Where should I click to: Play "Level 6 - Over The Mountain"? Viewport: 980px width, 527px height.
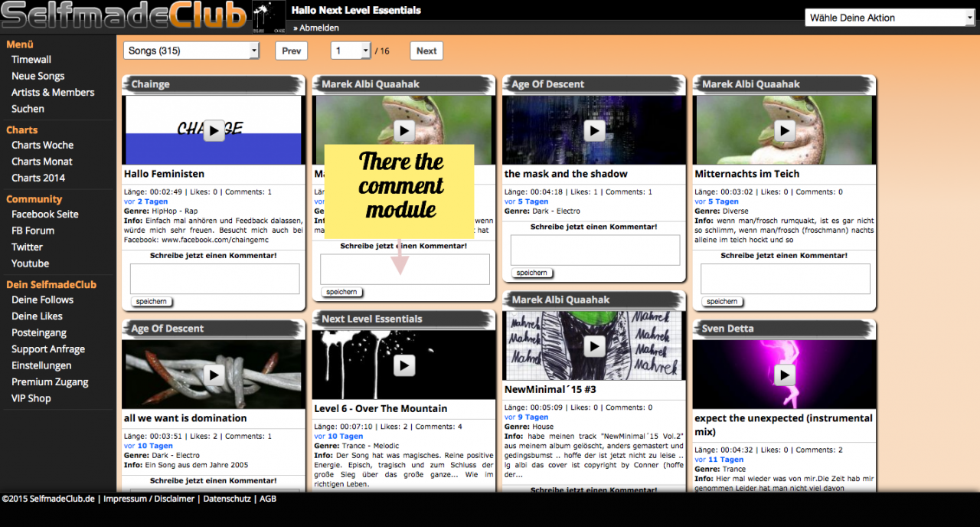[x=404, y=365]
